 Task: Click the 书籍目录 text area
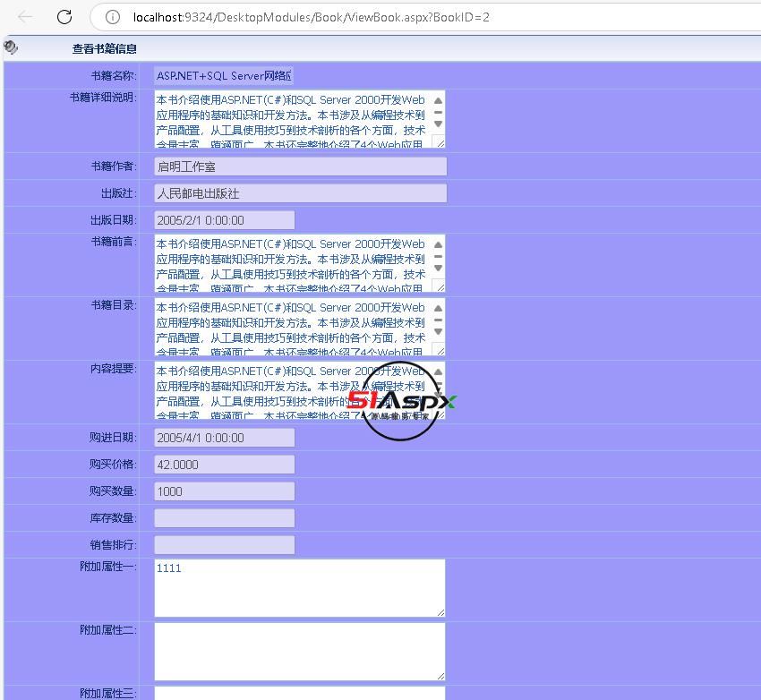[x=299, y=327]
